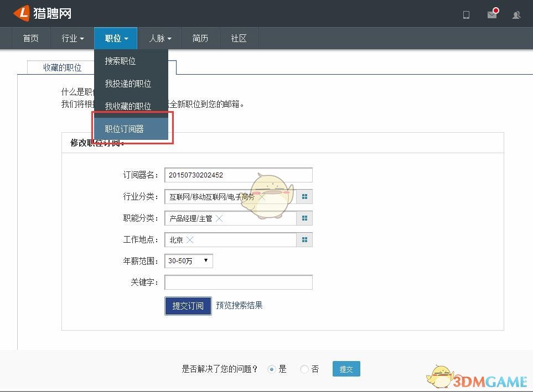This screenshot has width=533, height=392.
Task: Choose 职位订阅器 from the menu
Action: coord(125,129)
